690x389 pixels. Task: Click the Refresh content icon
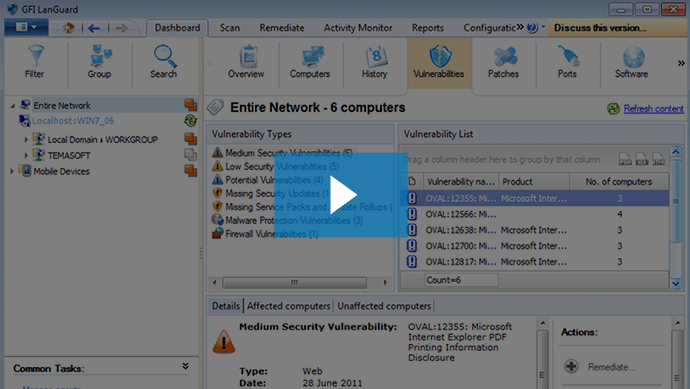click(x=613, y=109)
